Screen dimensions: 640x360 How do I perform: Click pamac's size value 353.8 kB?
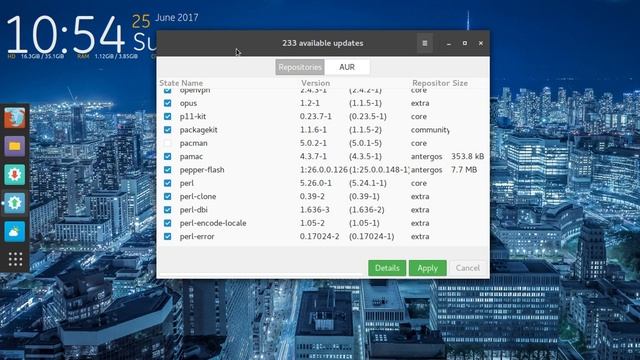point(467,156)
